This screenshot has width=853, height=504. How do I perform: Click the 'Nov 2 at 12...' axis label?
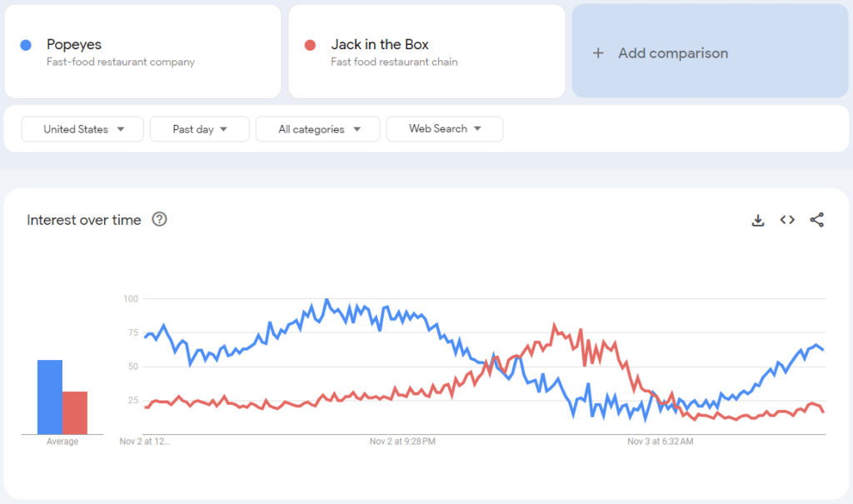pos(145,442)
